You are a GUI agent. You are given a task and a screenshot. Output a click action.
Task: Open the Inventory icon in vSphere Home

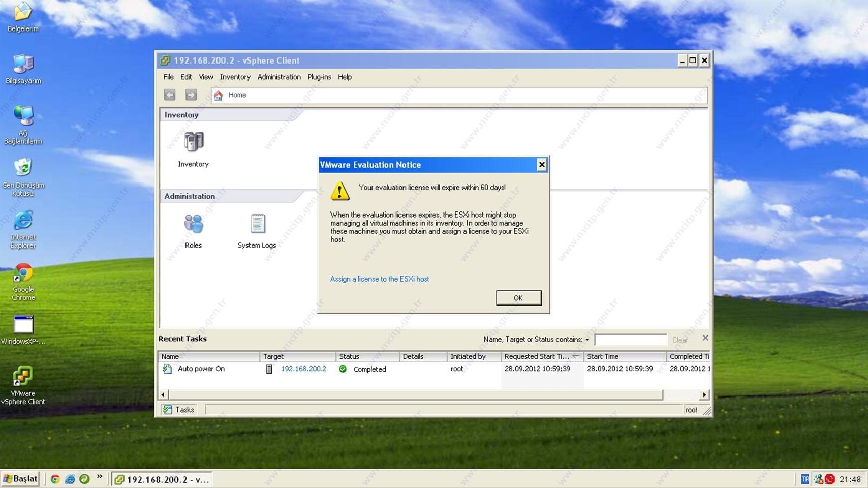click(194, 143)
